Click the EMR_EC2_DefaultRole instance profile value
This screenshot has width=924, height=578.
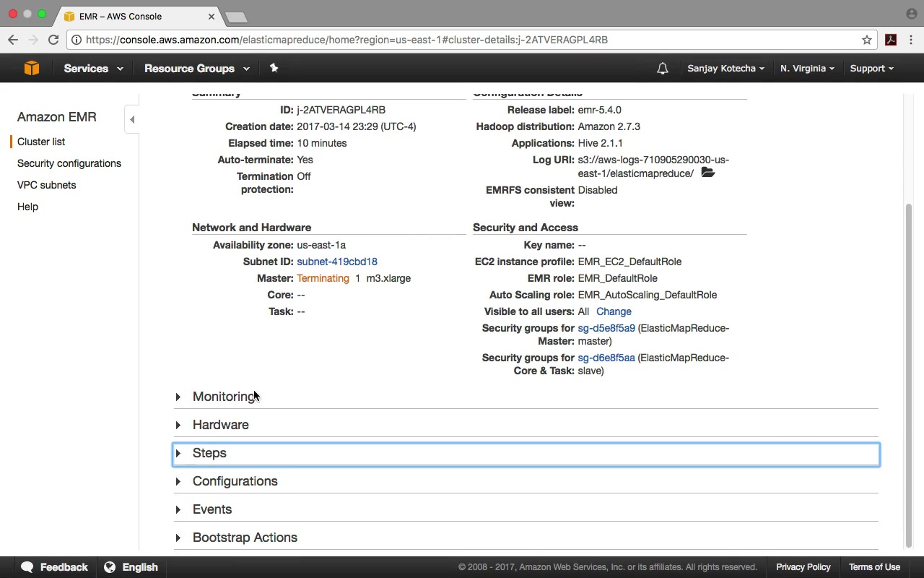pyautogui.click(x=629, y=262)
